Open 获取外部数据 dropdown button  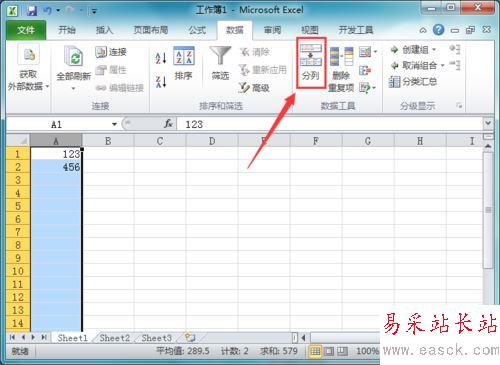(x=28, y=68)
